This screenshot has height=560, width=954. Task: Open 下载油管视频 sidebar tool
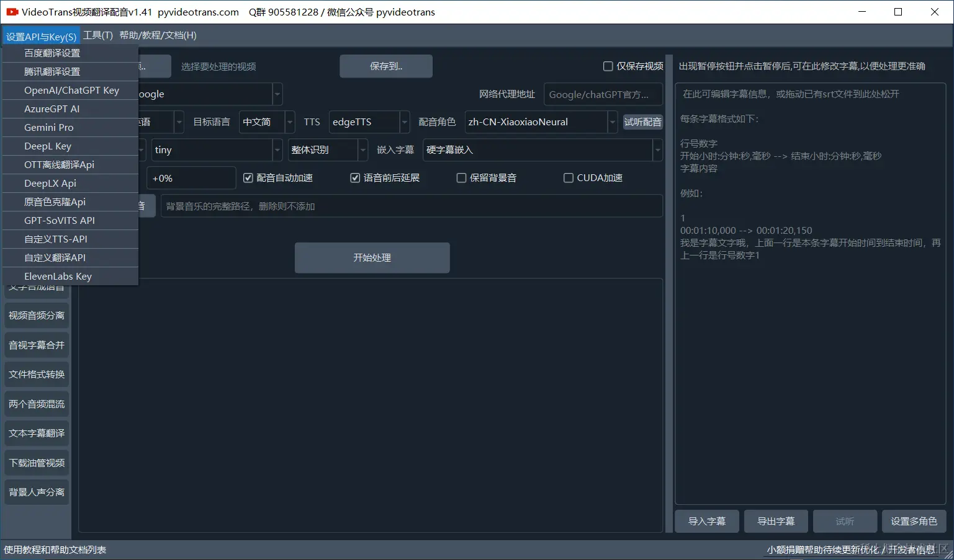tap(37, 463)
